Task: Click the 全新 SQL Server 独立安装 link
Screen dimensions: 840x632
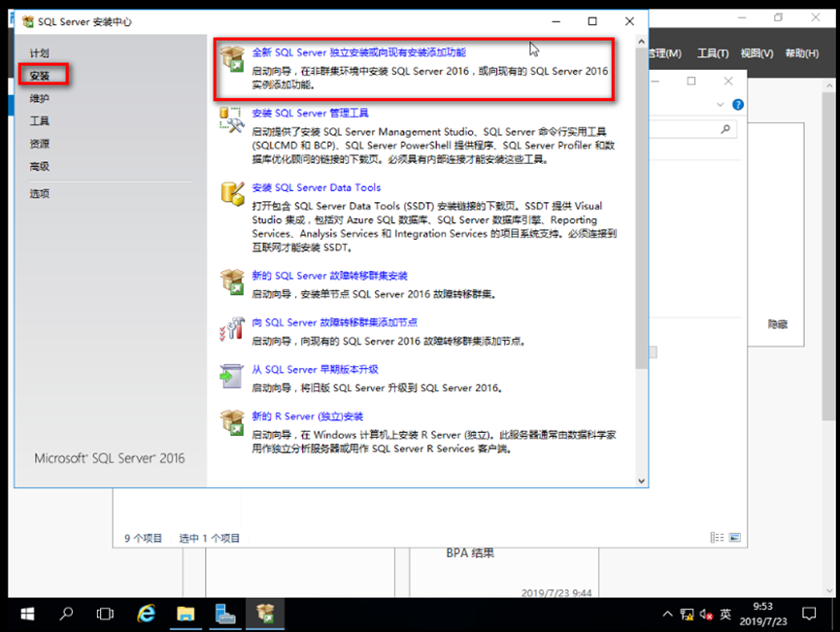Action: 359,52
